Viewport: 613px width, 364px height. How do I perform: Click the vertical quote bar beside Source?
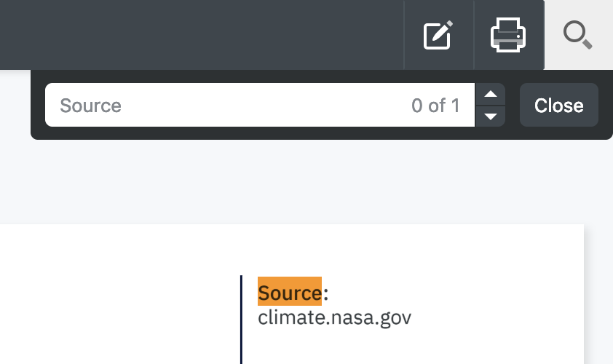pyautogui.click(x=241, y=319)
